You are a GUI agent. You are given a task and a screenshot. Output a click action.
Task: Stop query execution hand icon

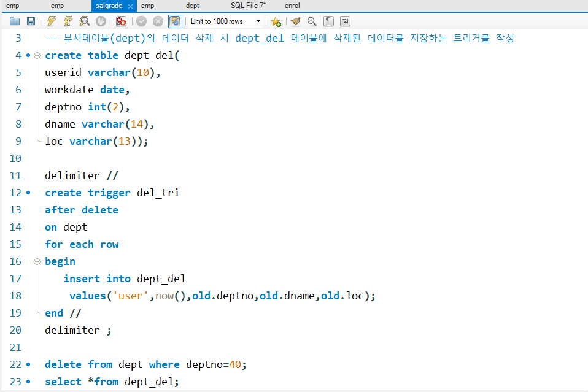(101, 21)
